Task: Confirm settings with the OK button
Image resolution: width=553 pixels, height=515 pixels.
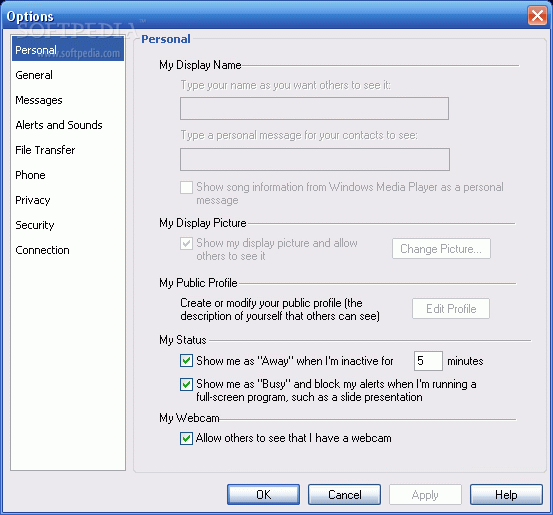Action: (263, 495)
